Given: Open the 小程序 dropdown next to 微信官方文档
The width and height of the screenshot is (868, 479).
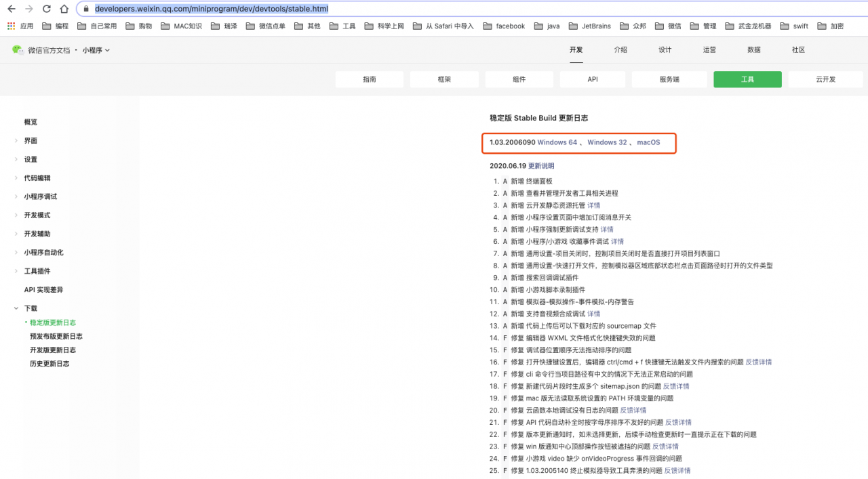Looking at the screenshot, I should (96, 50).
